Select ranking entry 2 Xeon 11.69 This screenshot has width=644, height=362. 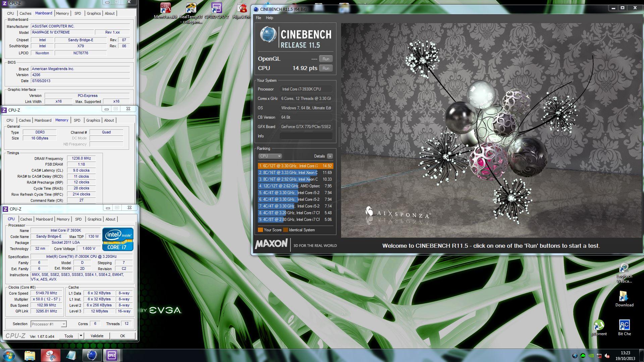click(x=296, y=173)
